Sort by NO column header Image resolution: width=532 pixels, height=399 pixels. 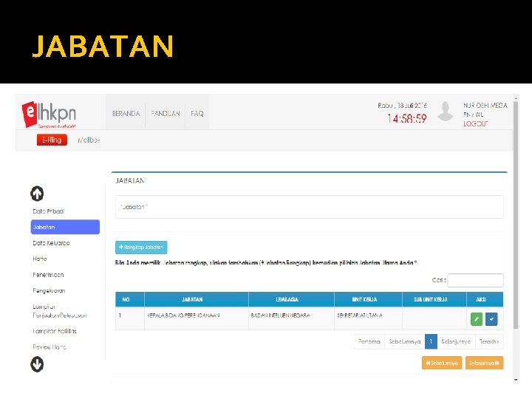pos(130,299)
